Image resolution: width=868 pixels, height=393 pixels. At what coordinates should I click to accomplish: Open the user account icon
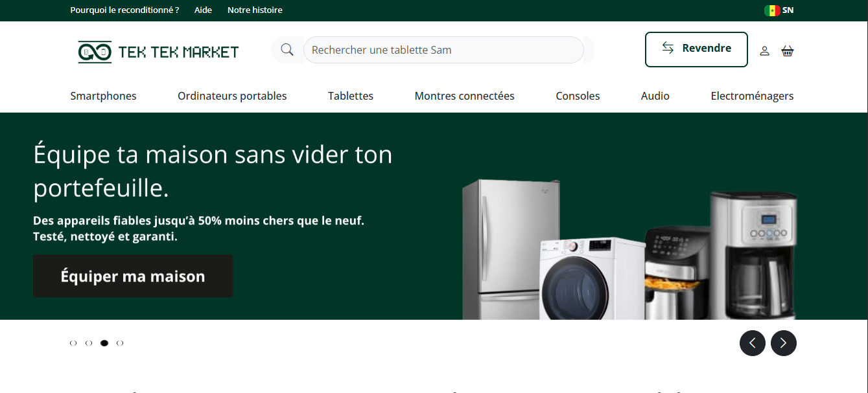[x=764, y=51]
